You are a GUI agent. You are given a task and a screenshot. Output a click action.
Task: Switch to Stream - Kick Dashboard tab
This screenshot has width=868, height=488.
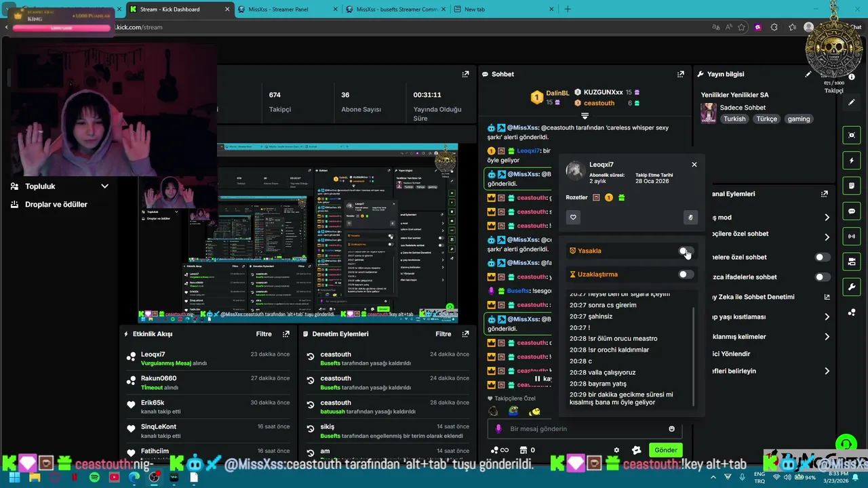click(180, 9)
